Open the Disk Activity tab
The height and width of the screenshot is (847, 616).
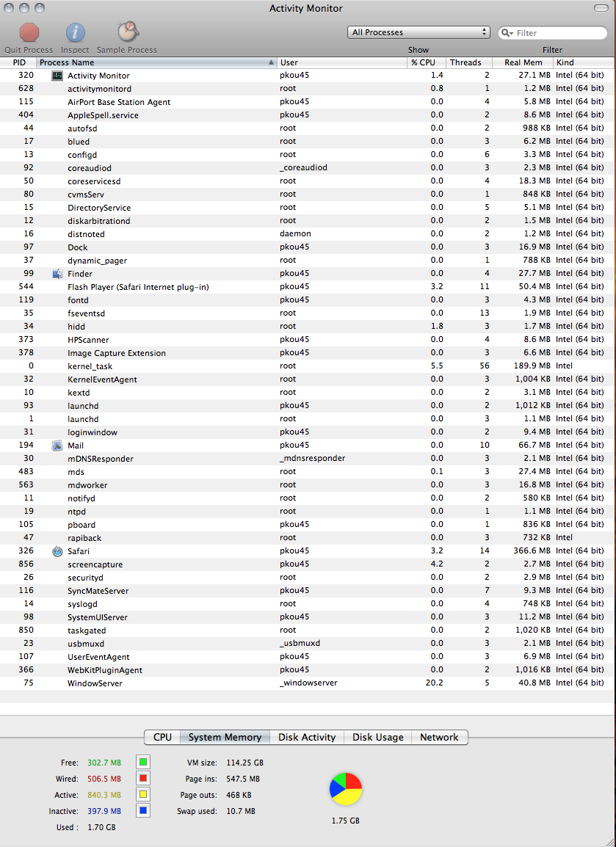307,738
